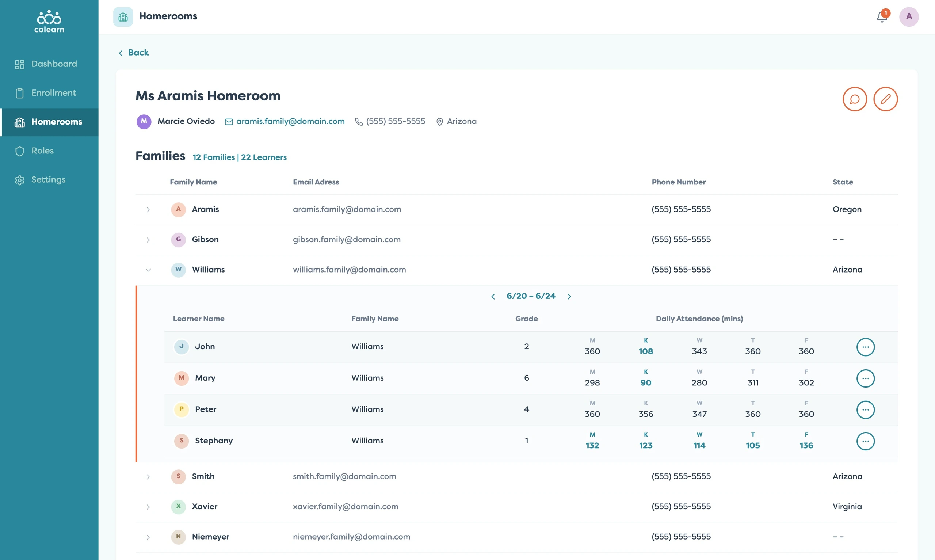Click Marcie Oviedo avatar
935x560 pixels.
144,122
